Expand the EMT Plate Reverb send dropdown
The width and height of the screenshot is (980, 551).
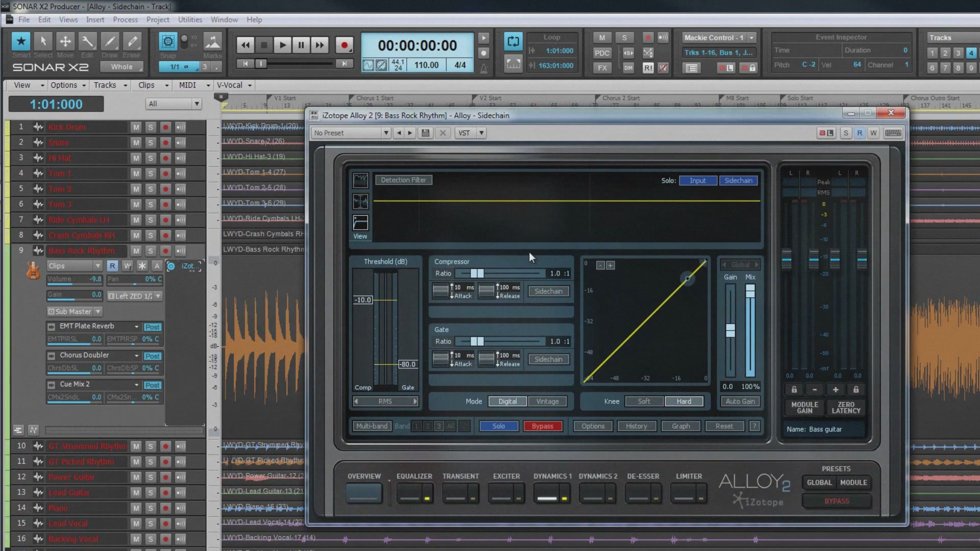tap(136, 327)
